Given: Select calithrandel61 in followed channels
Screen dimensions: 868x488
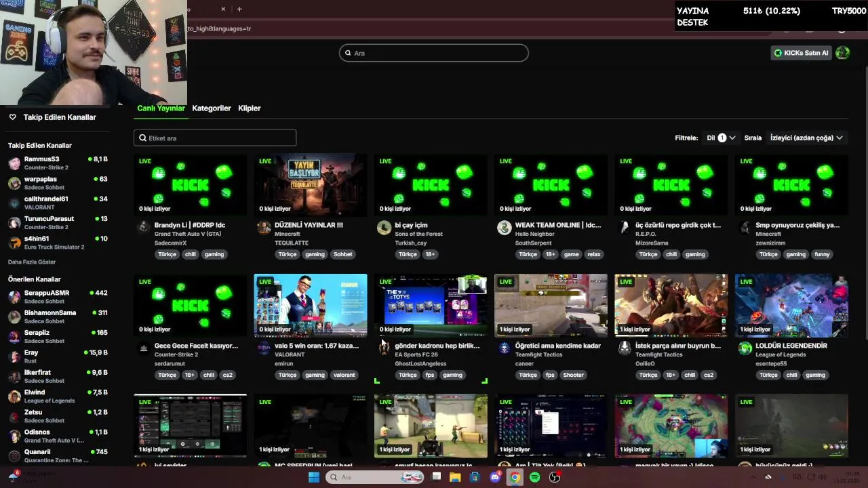Looking at the screenshot, I should pos(58,203).
